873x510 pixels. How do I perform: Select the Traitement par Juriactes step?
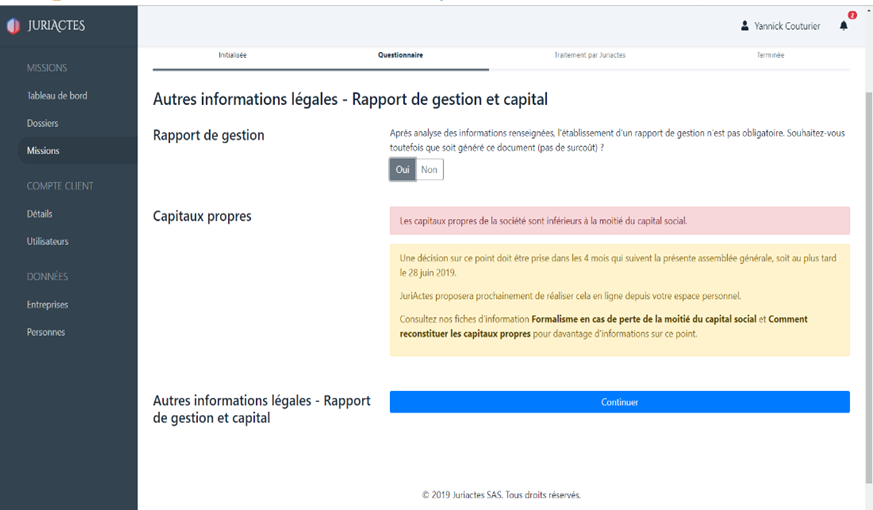pos(590,55)
